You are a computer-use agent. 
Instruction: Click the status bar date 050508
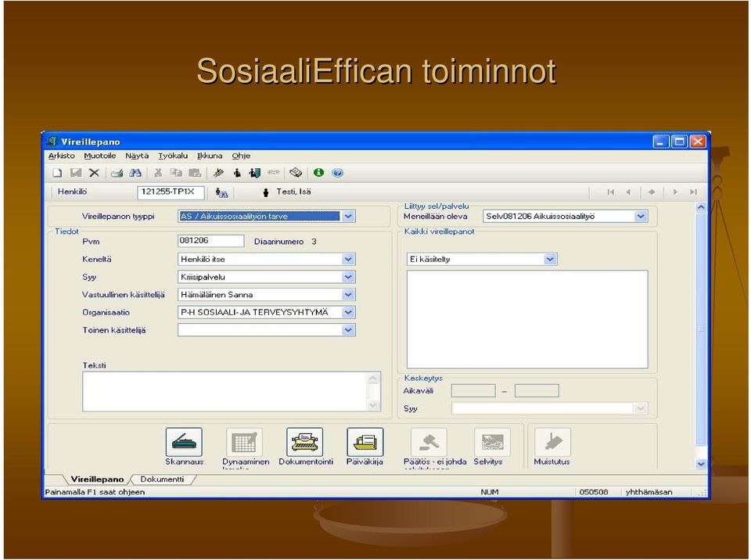point(594,492)
